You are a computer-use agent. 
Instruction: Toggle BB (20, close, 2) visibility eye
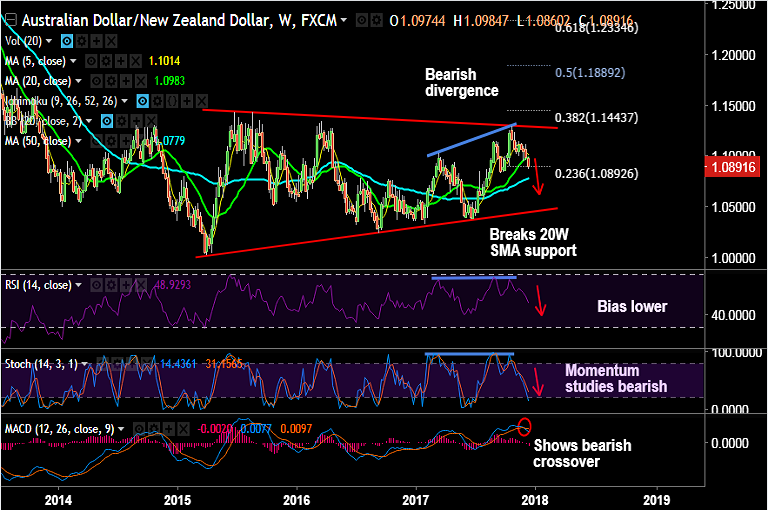107,121
